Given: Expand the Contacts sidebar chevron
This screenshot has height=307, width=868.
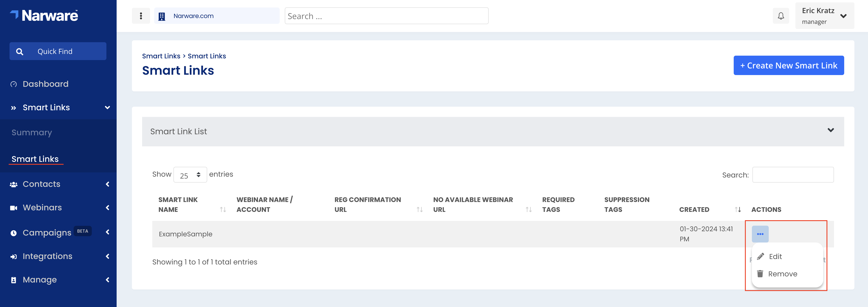Looking at the screenshot, I should click(107, 184).
